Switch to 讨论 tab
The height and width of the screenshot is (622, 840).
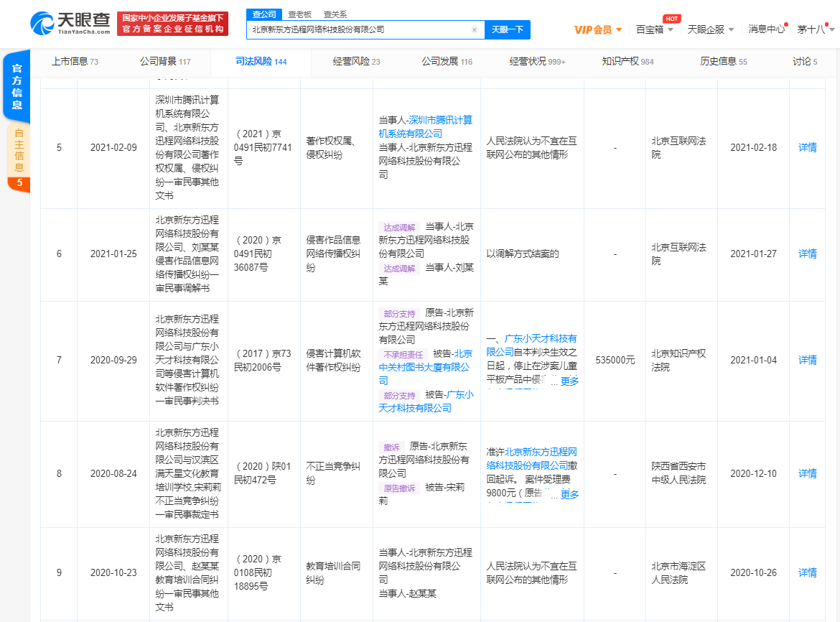click(805, 62)
